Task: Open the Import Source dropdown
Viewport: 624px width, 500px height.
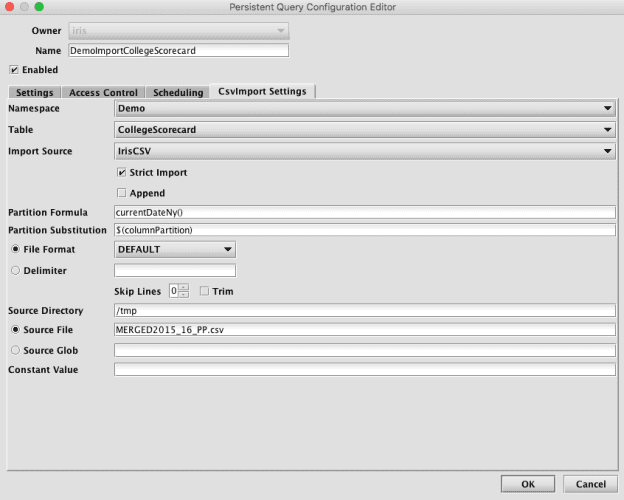Action: tap(364, 150)
